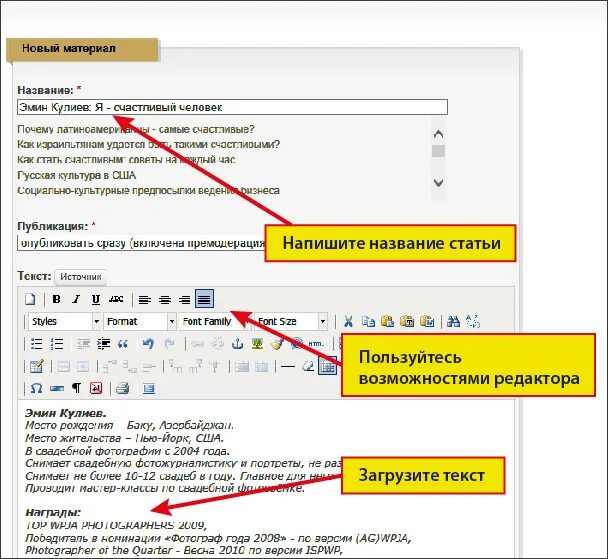Image resolution: width=608 pixels, height=559 pixels.
Task: Select the Новый материал tab
Action: pyautogui.click(x=82, y=49)
